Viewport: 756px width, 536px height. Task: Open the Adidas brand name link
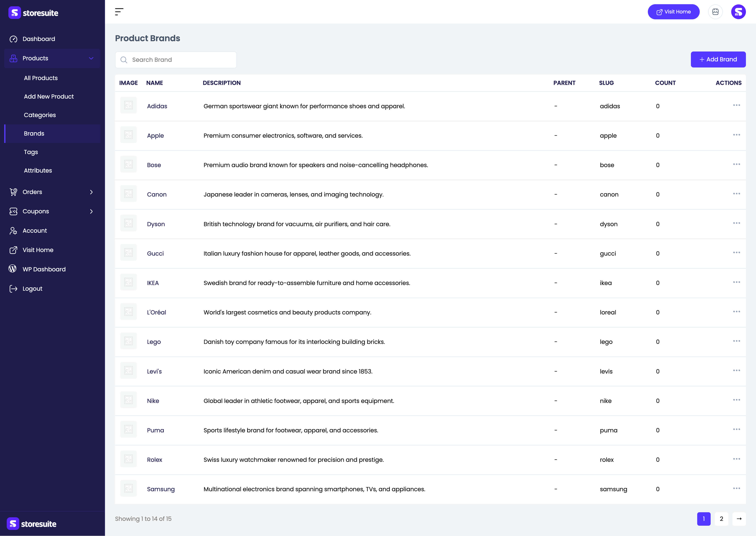click(x=157, y=106)
